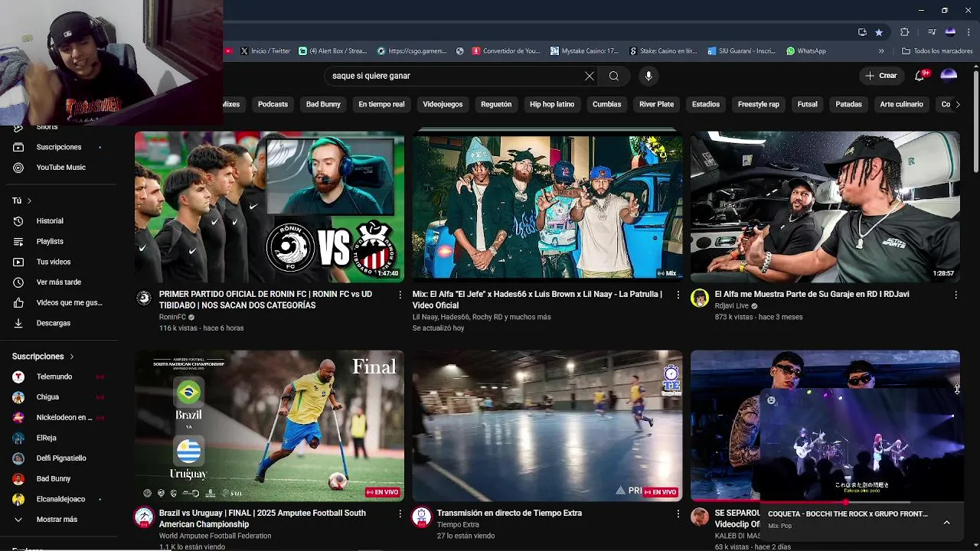The image size is (980, 551).
Task: Open Ver más tarde in the sidebar
Action: point(59,282)
